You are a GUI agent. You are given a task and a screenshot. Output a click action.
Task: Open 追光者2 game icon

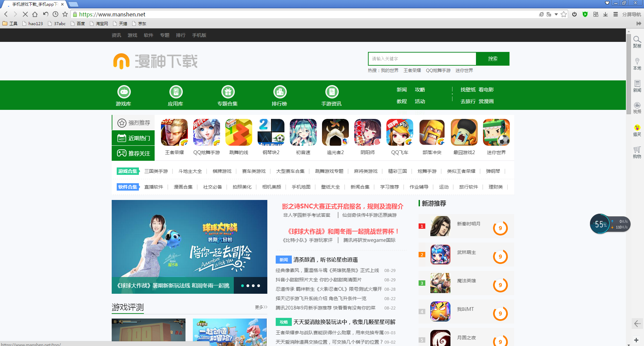335,132
